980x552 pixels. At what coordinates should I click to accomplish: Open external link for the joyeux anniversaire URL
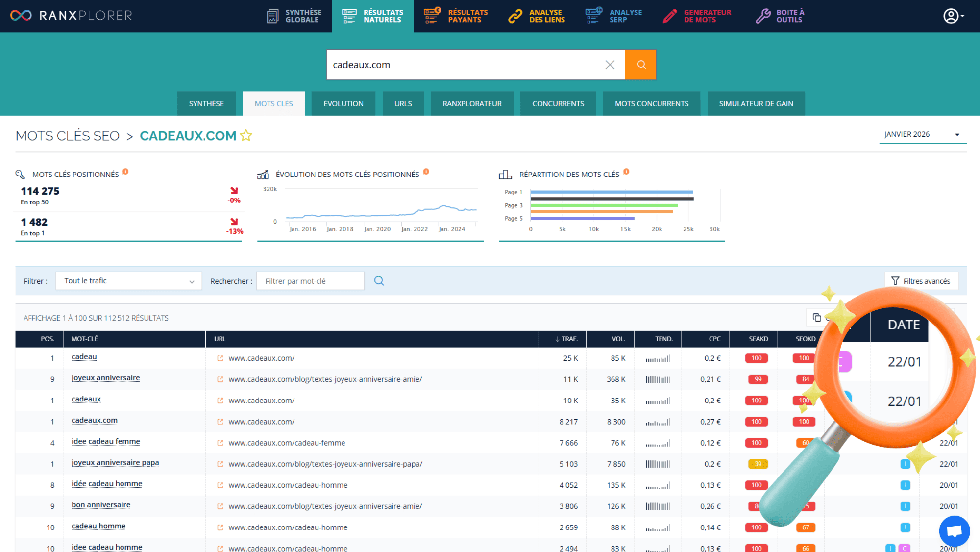(x=220, y=379)
